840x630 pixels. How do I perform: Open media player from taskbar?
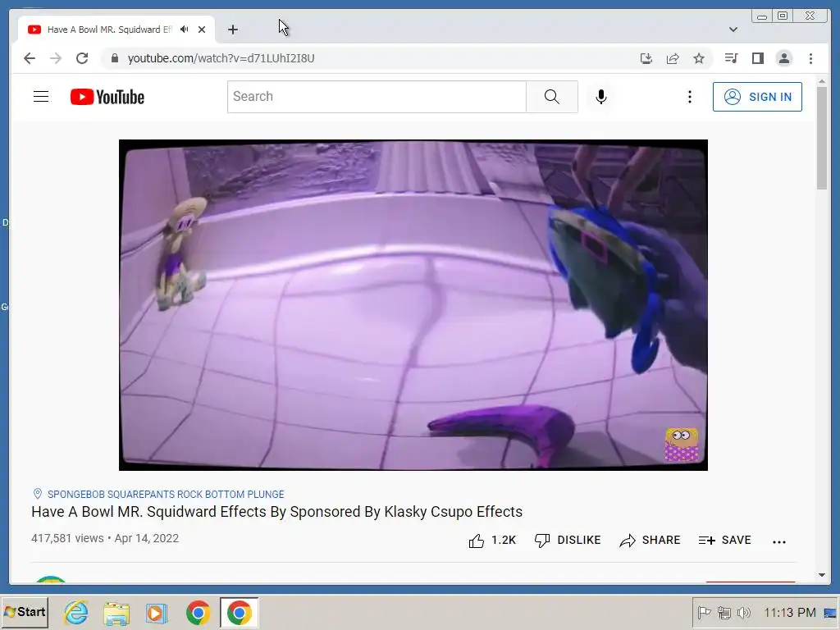(157, 613)
